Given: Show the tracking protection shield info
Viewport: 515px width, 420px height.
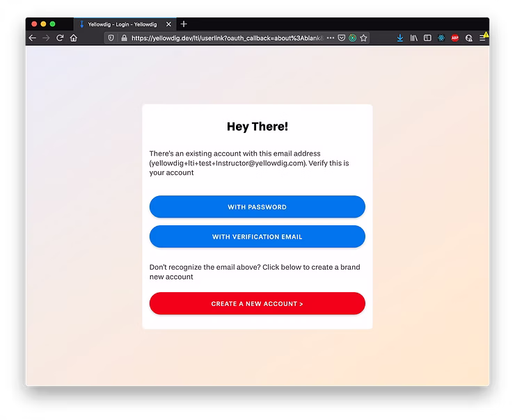Looking at the screenshot, I should click(111, 38).
